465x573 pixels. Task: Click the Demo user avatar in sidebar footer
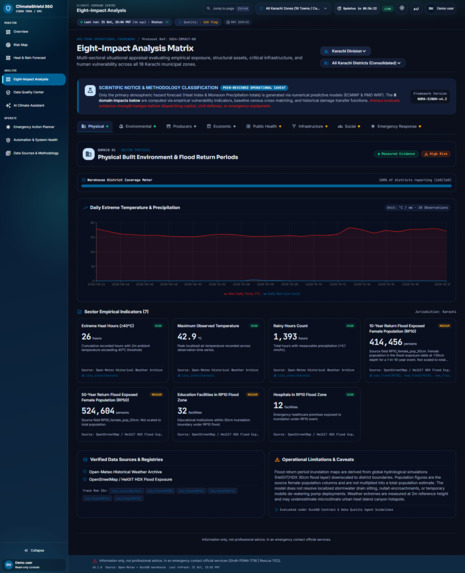tap(8, 565)
